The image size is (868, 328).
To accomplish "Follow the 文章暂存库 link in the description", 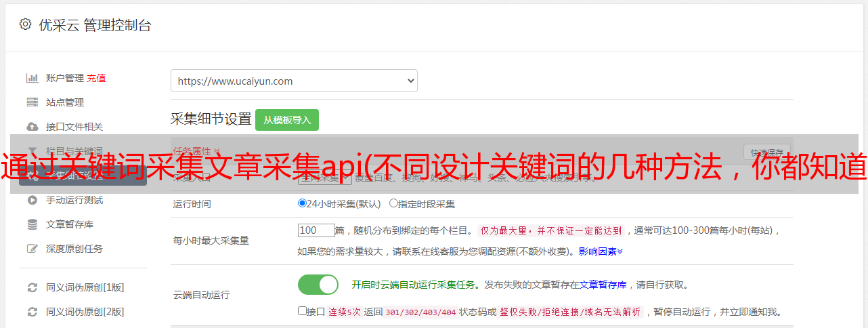I will [x=603, y=285].
